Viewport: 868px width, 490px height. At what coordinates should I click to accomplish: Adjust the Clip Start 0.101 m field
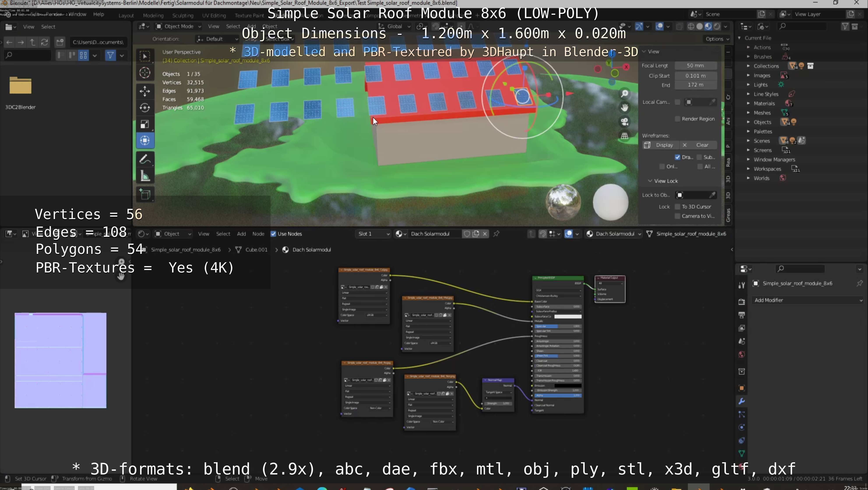pyautogui.click(x=695, y=76)
